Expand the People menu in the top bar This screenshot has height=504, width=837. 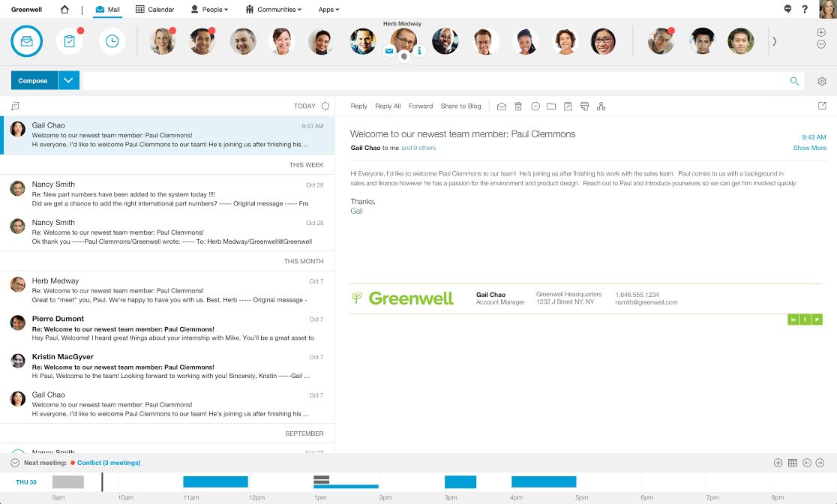click(209, 9)
